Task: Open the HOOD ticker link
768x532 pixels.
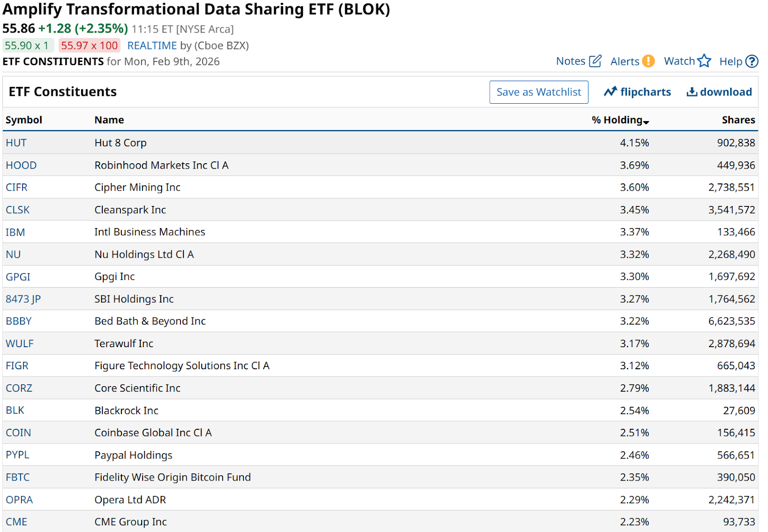Action: pyautogui.click(x=21, y=165)
